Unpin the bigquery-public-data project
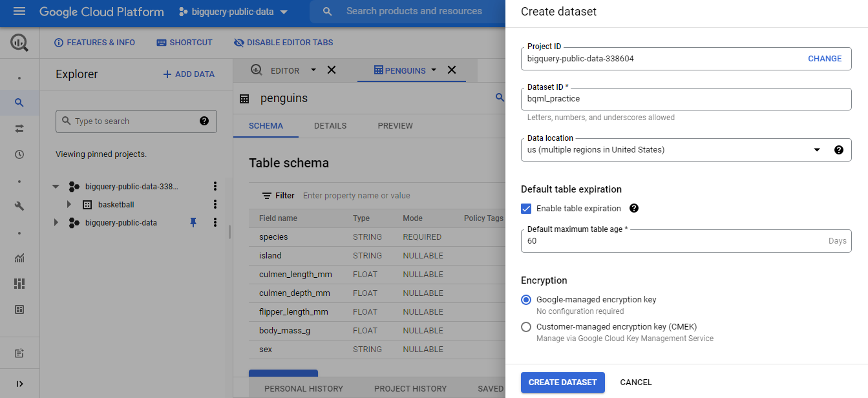 [193, 222]
